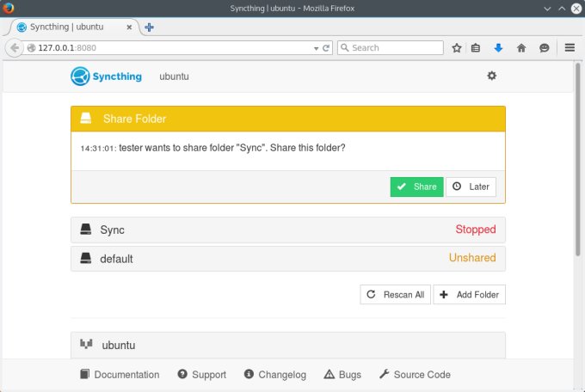The width and height of the screenshot is (585, 392).
Task: Open the Documentation link in the footer
Action: click(x=120, y=375)
